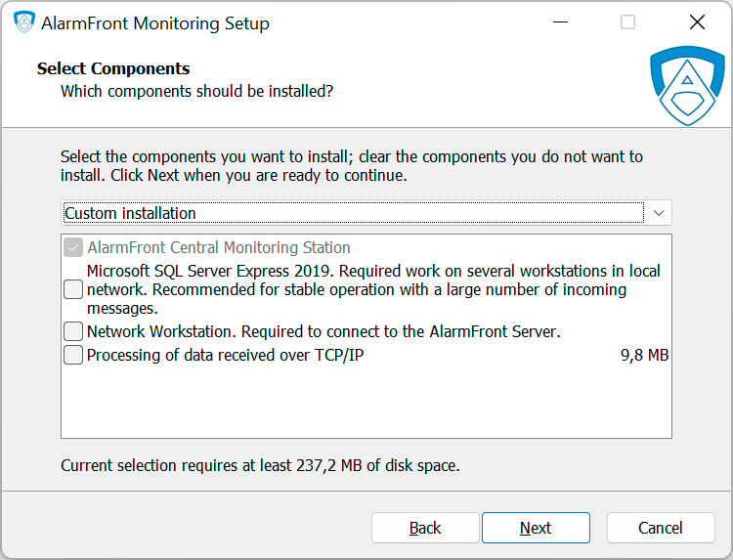Select the Microsoft SQL Server Express description text
The image size is (733, 560).
coord(371,289)
